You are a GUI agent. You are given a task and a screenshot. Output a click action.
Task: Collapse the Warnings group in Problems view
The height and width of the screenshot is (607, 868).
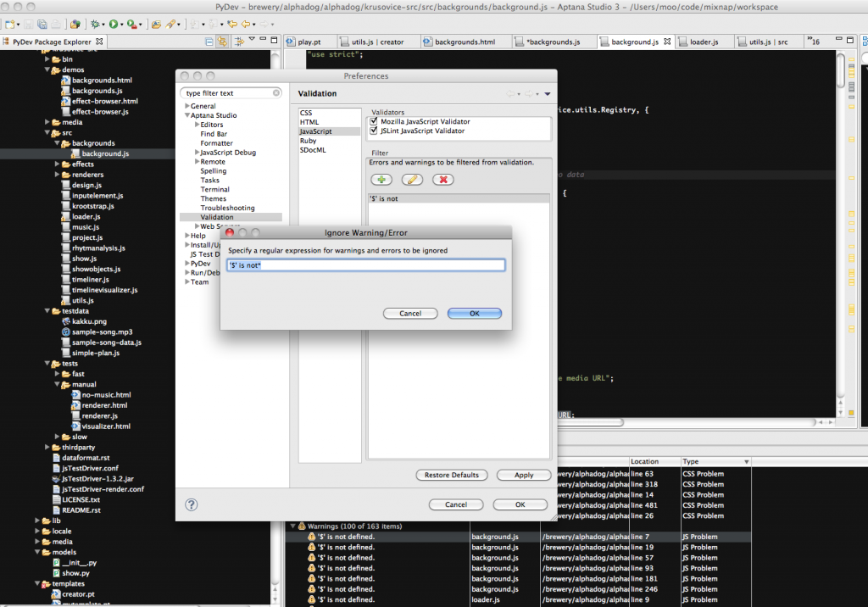coord(292,526)
